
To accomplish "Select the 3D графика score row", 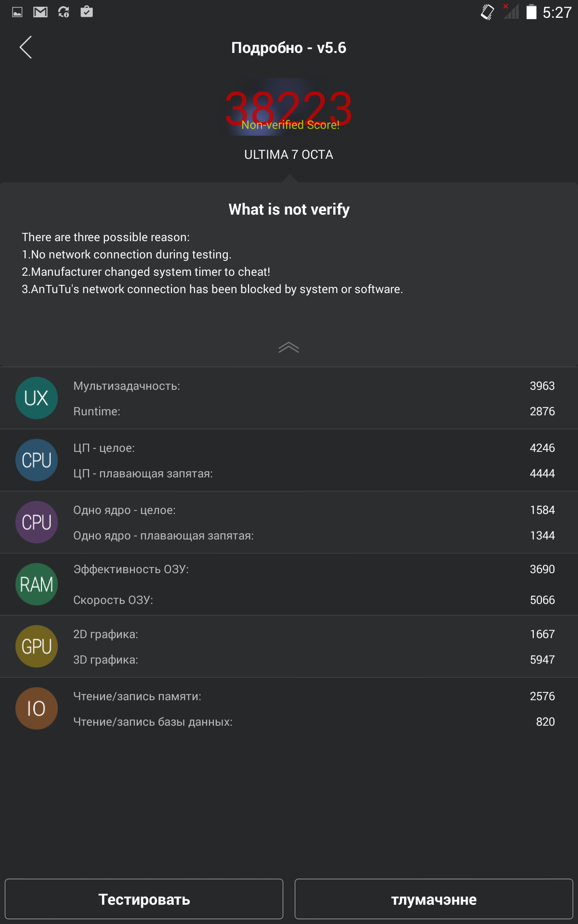I will (313, 660).
